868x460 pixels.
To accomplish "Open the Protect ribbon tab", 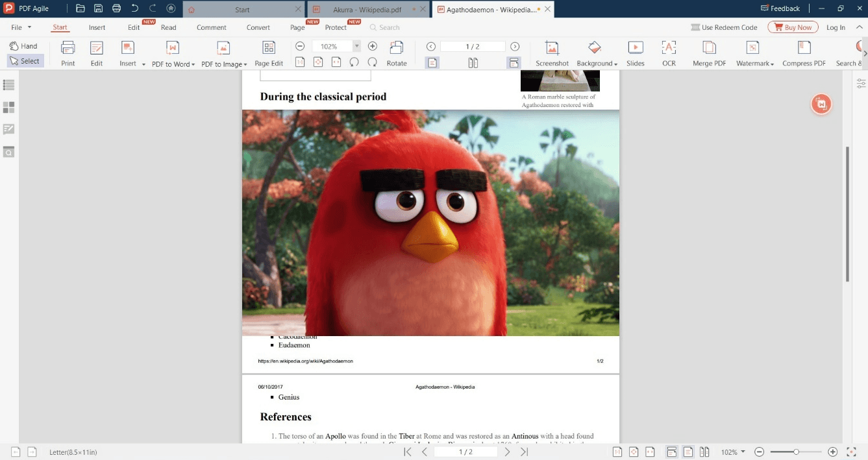I will coord(336,27).
